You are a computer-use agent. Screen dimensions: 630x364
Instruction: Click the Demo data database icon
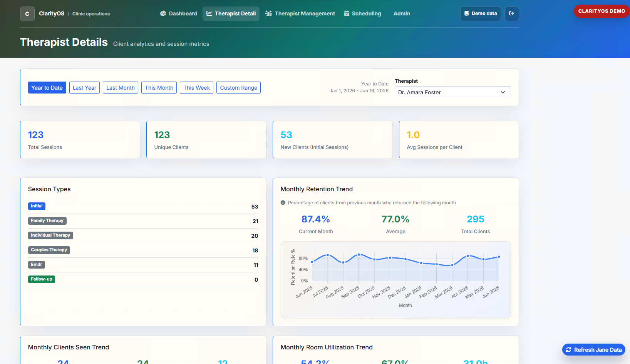467,13
